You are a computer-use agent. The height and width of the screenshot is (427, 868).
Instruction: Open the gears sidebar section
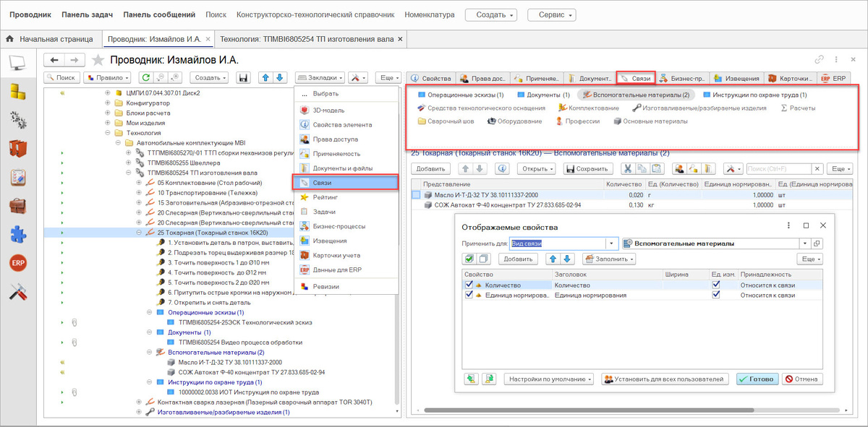17,119
